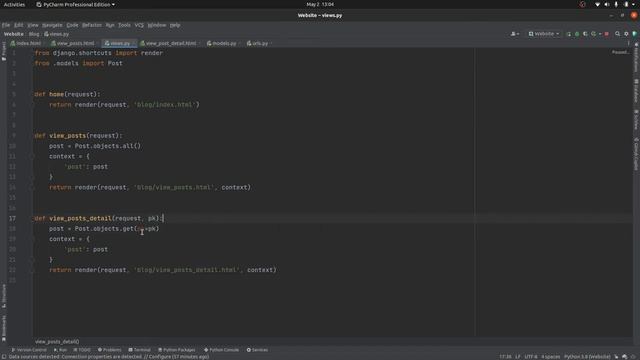
Task: Open the editor tabs overflow menu
Action: pyautogui.click(x=628, y=43)
